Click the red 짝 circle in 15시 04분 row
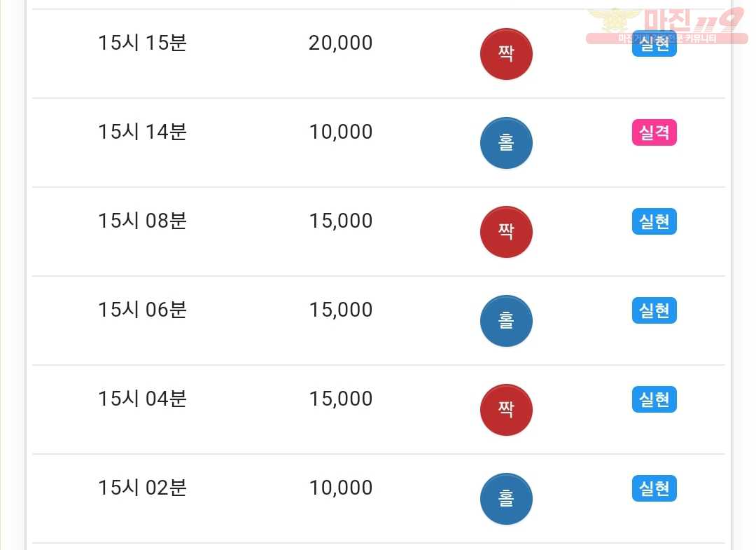Image resolution: width=756 pixels, height=550 pixels. click(506, 410)
